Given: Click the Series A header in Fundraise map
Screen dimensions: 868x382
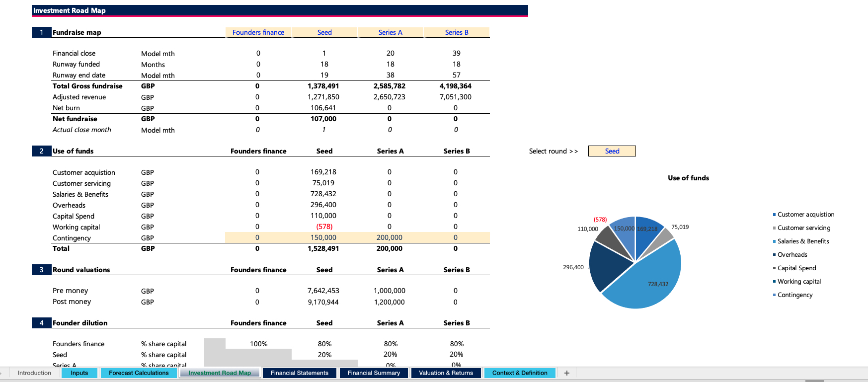Looking at the screenshot, I should tap(391, 32).
